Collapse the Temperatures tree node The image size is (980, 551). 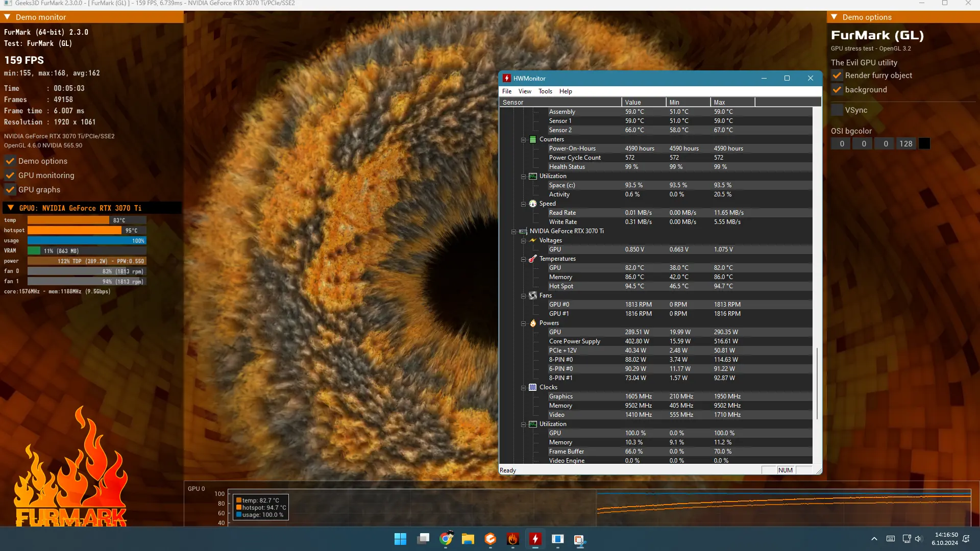click(x=523, y=259)
